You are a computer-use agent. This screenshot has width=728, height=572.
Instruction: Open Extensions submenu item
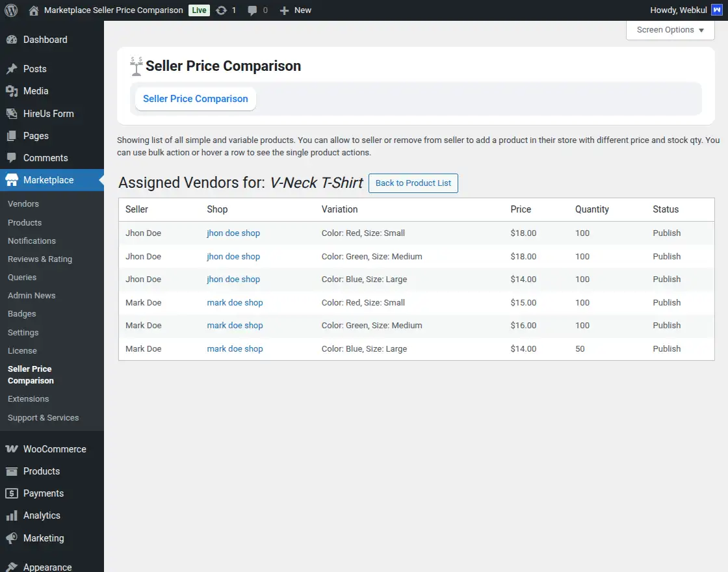point(29,399)
